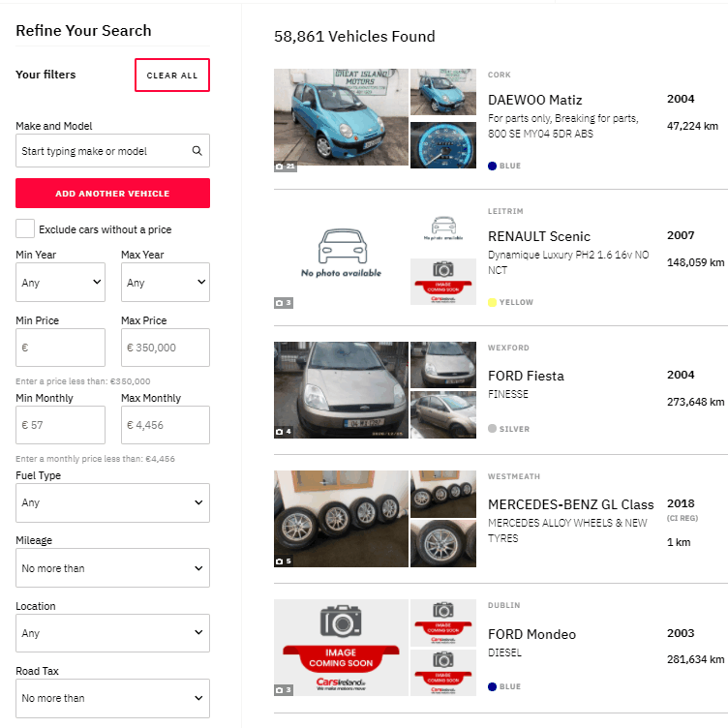This screenshot has height=728, width=728.
Task: Focus the Max Price field
Action: (x=166, y=348)
